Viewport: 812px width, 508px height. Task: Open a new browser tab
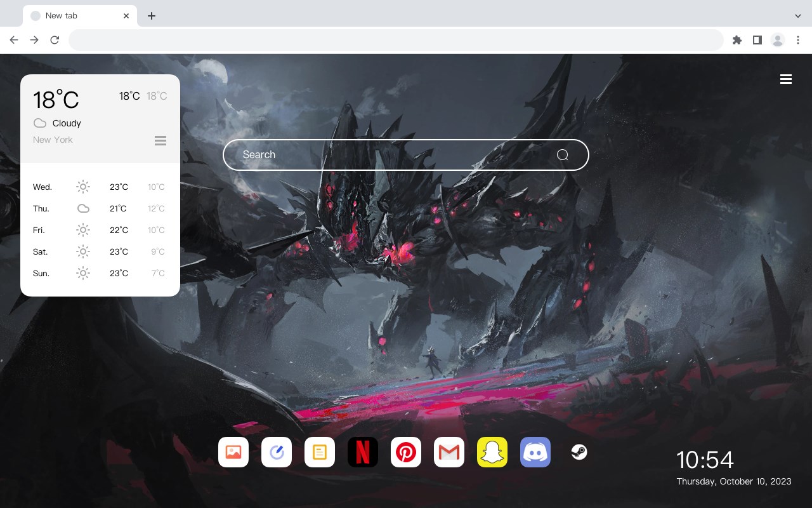(151, 16)
